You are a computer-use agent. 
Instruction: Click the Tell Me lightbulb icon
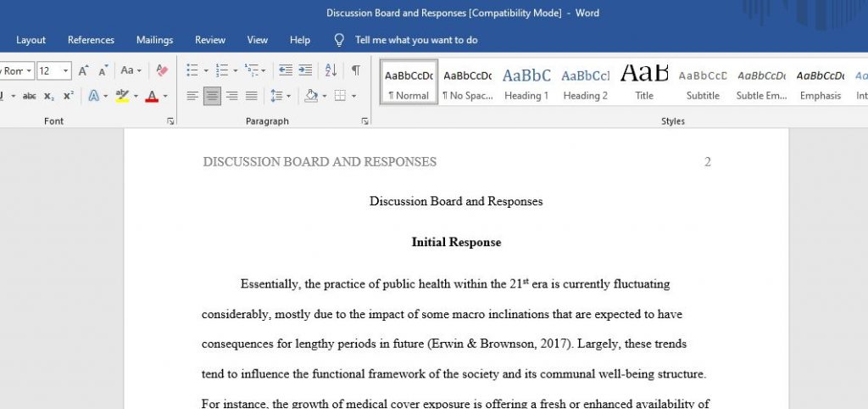[x=339, y=40]
